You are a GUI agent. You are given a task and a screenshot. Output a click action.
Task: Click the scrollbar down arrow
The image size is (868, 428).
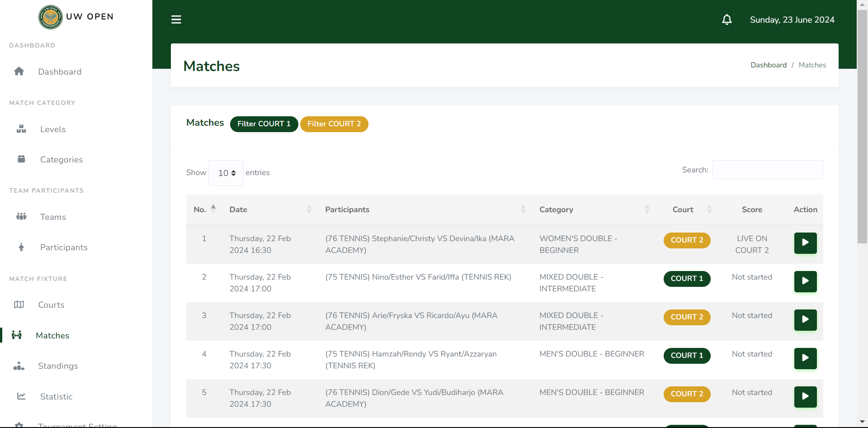click(863, 422)
